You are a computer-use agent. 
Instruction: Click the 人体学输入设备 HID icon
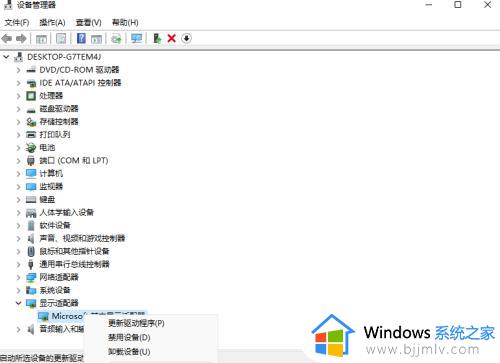click(31, 212)
